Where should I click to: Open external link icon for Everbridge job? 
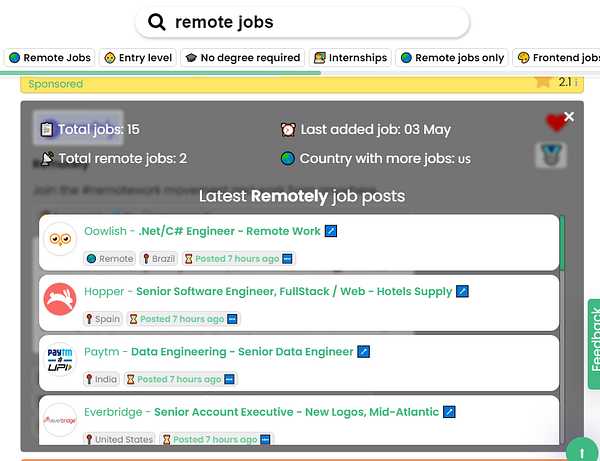[x=449, y=412]
